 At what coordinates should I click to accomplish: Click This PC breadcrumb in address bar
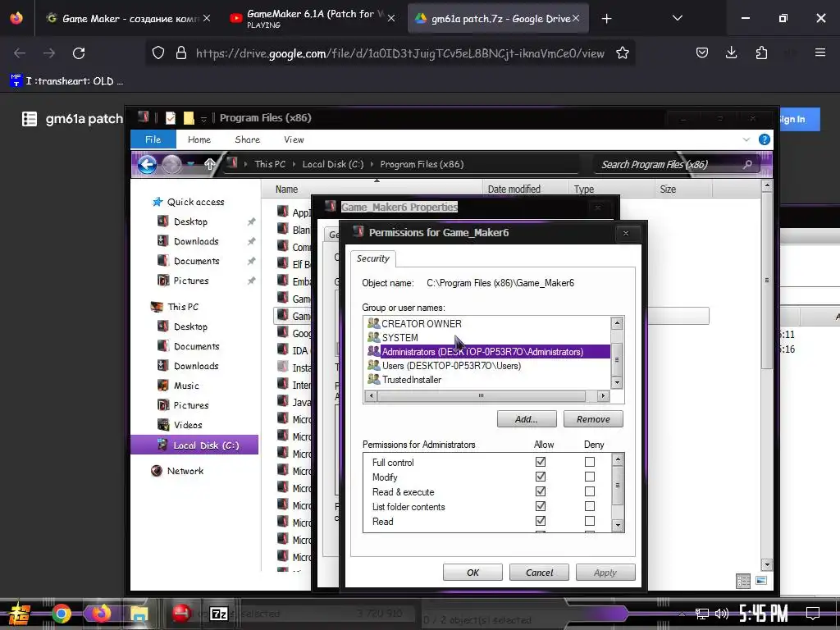270,164
